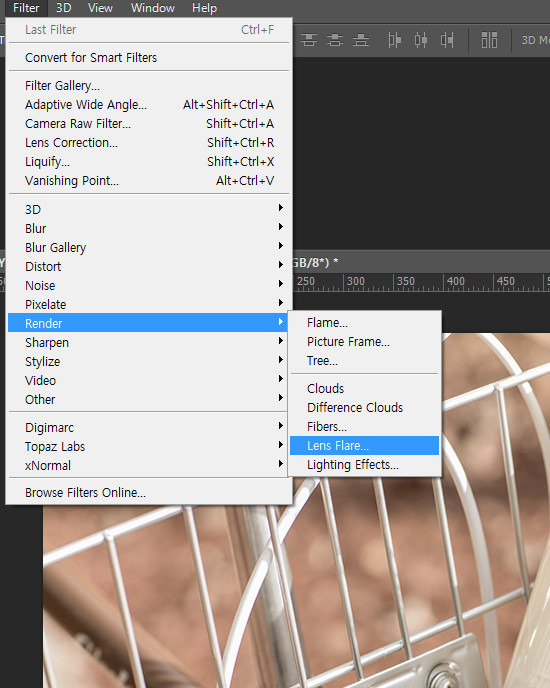The width and height of the screenshot is (550, 688).
Task: Expand the xNormal submenu
Action: tap(150, 466)
